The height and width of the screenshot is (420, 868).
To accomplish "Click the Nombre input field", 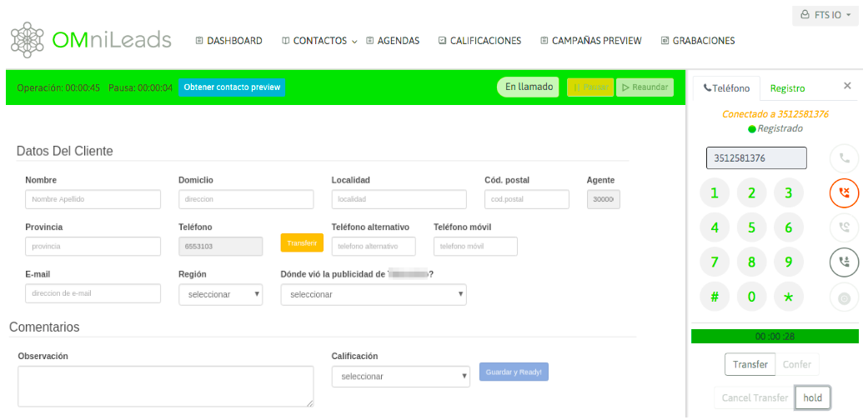I will click(x=93, y=199).
